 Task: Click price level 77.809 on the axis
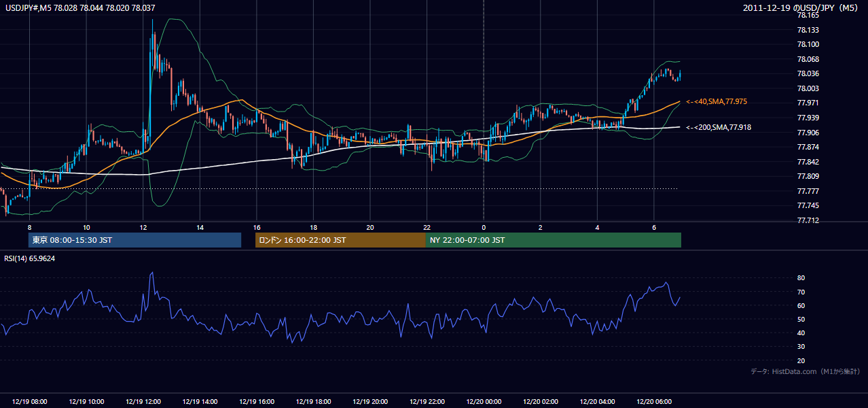pyautogui.click(x=808, y=176)
